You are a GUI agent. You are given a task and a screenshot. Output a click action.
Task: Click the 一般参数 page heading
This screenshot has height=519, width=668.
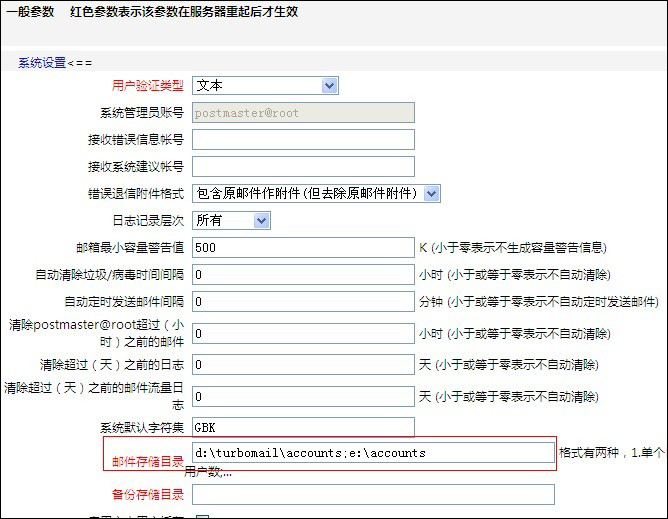point(31,12)
